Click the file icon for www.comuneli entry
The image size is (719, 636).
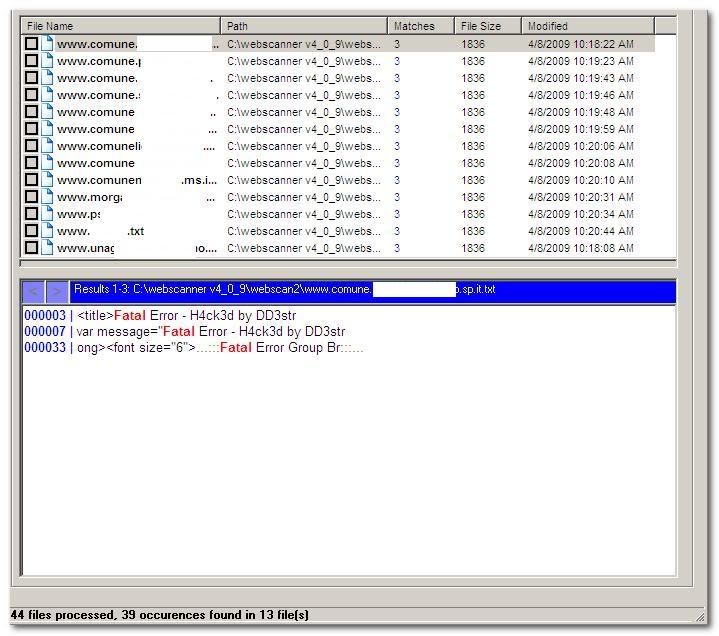click(47, 146)
